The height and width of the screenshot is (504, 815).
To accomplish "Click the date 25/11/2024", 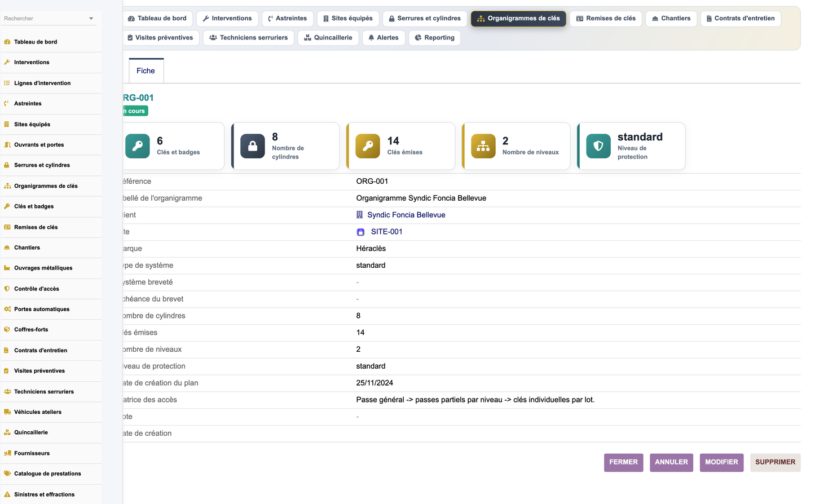I will (x=375, y=383).
